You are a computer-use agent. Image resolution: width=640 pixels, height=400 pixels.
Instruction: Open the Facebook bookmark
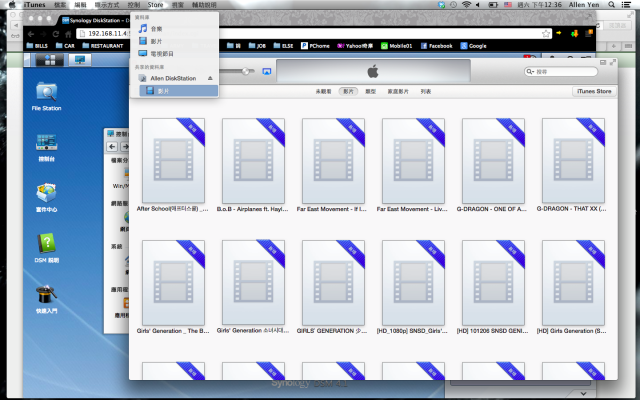coord(436,46)
